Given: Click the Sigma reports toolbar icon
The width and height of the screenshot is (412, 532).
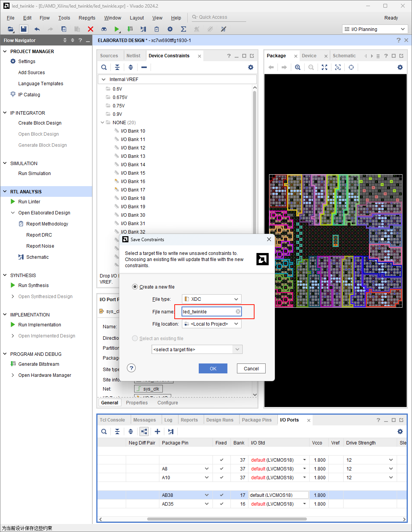Looking at the screenshot, I should [x=183, y=29].
